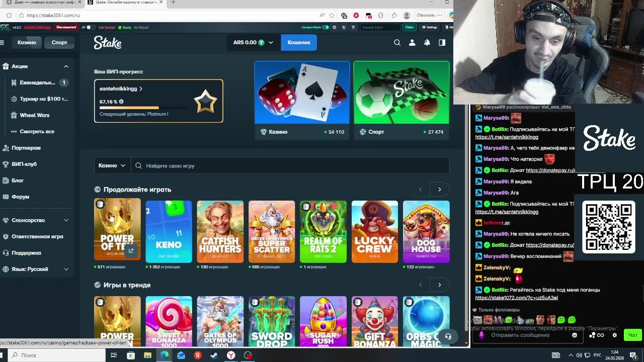Open the Keno game thumbnail
This screenshot has height=362, width=644.
[x=169, y=231]
